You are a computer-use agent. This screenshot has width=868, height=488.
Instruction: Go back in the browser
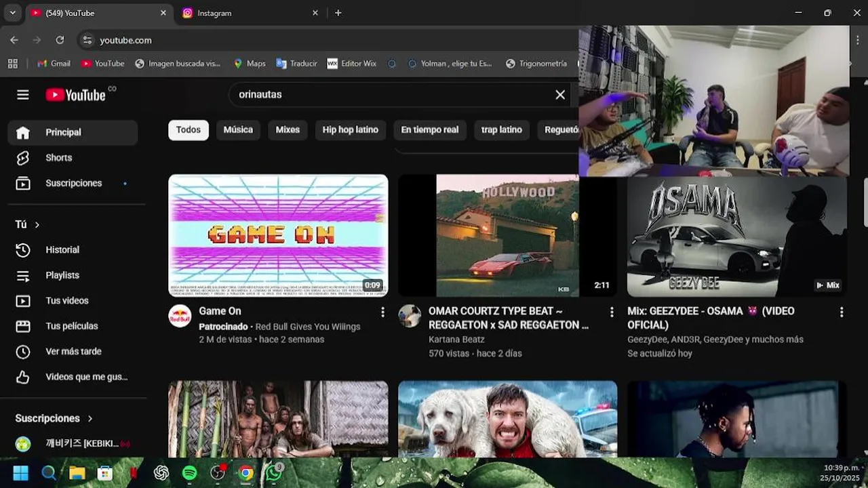pos(14,40)
